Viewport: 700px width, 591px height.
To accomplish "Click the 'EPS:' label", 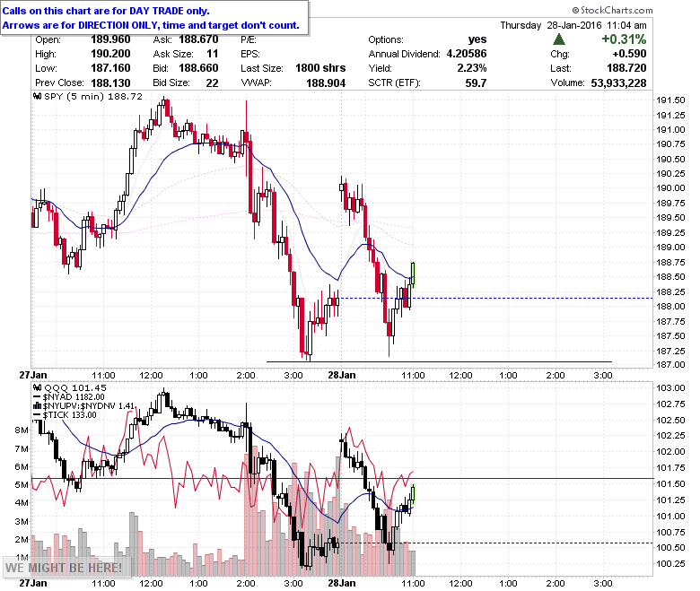I will (250, 54).
